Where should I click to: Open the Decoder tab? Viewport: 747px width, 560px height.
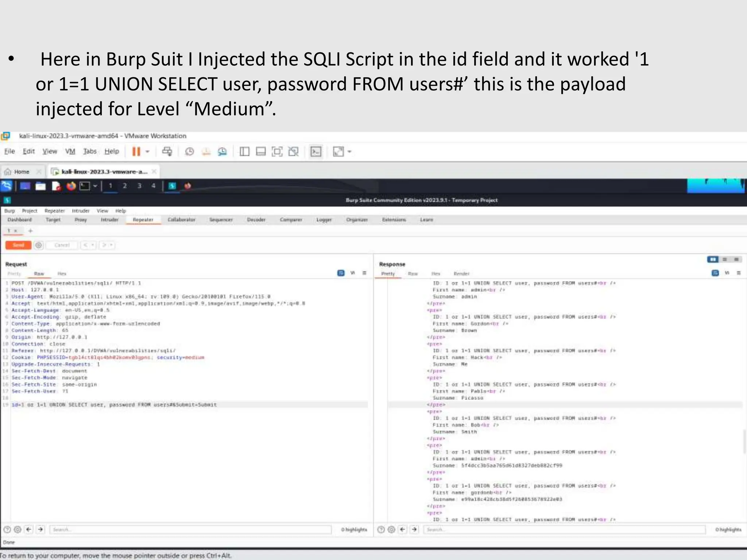[256, 220]
